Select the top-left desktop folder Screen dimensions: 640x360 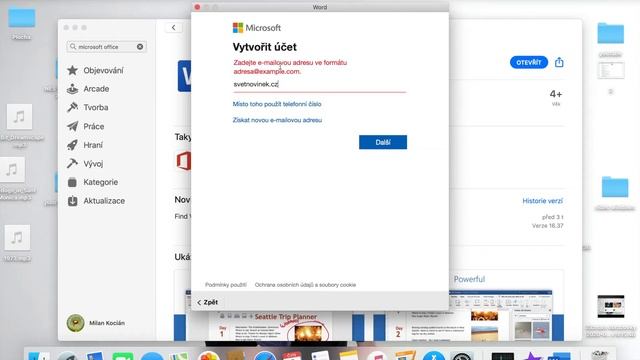[22, 18]
